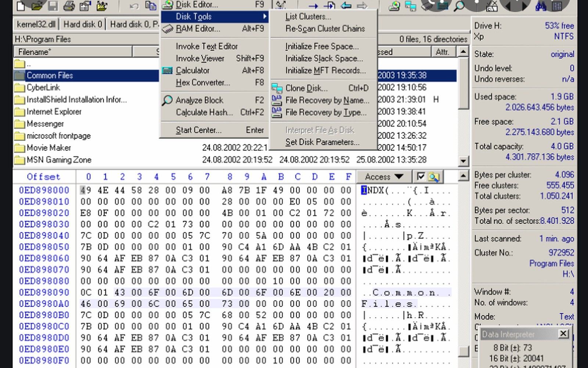The width and height of the screenshot is (588, 368).
Task: Click the magnifier Analyze toolbar icon
Action: 459,6
